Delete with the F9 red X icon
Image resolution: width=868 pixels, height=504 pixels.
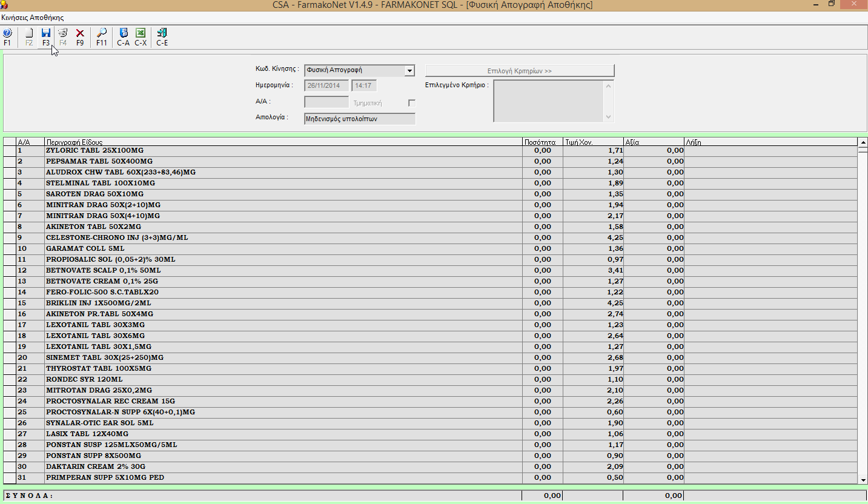tap(80, 37)
